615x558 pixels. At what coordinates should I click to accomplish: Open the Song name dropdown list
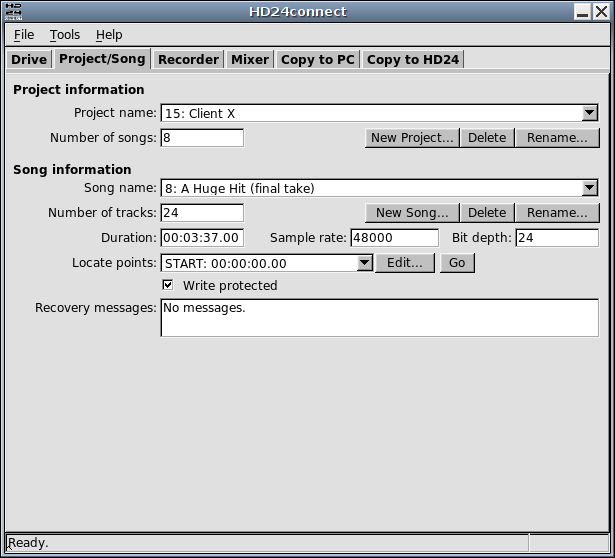(x=589, y=188)
